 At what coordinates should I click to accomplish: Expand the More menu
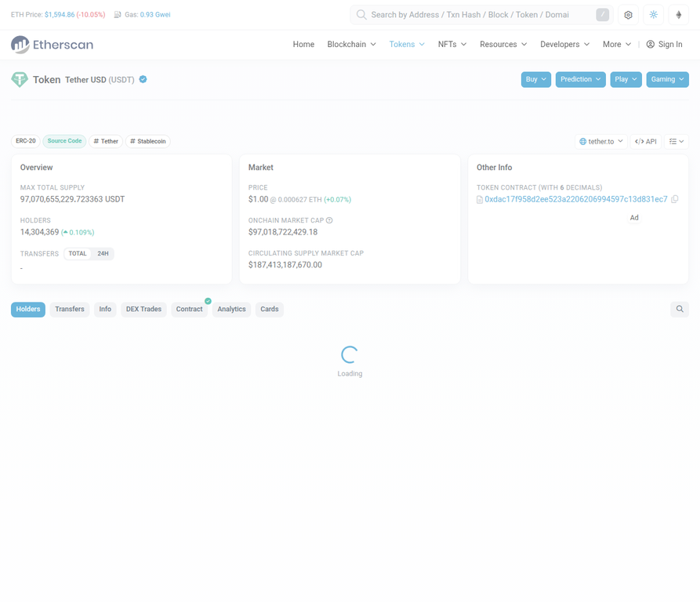617,44
